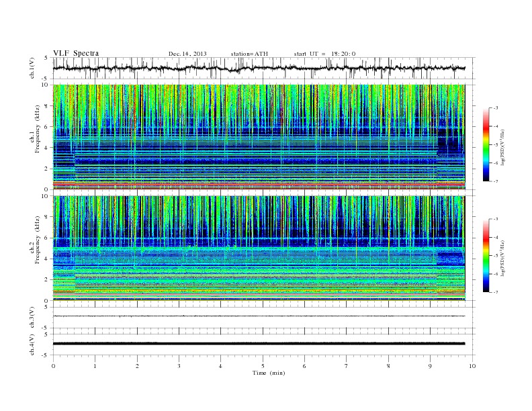The height and width of the screenshot is (411, 532).
Task: Click the "0" tick on time axis
Action: pyautogui.click(x=53, y=366)
